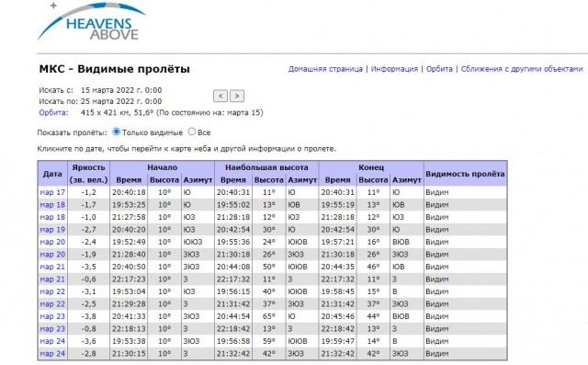Click the 'Дата' column header

pyautogui.click(x=52, y=174)
